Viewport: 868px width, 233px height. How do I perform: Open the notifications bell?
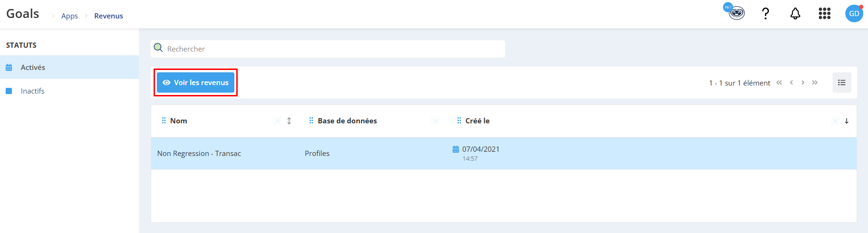[795, 14]
